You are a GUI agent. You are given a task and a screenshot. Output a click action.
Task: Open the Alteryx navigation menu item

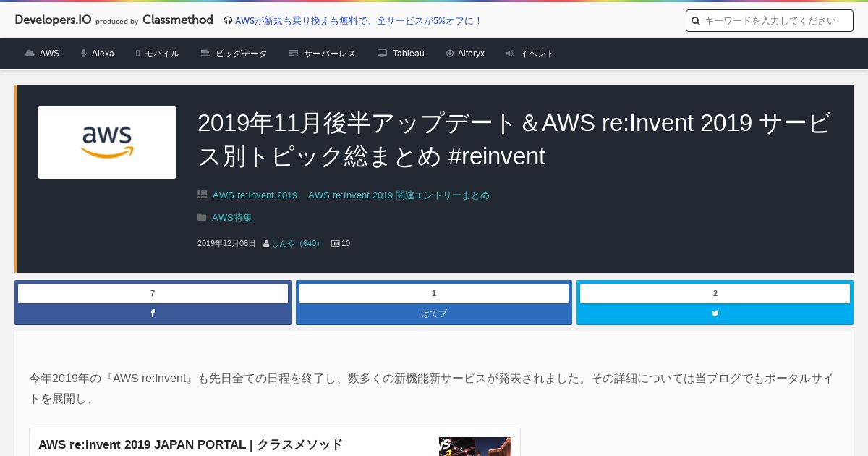pyautogui.click(x=471, y=54)
